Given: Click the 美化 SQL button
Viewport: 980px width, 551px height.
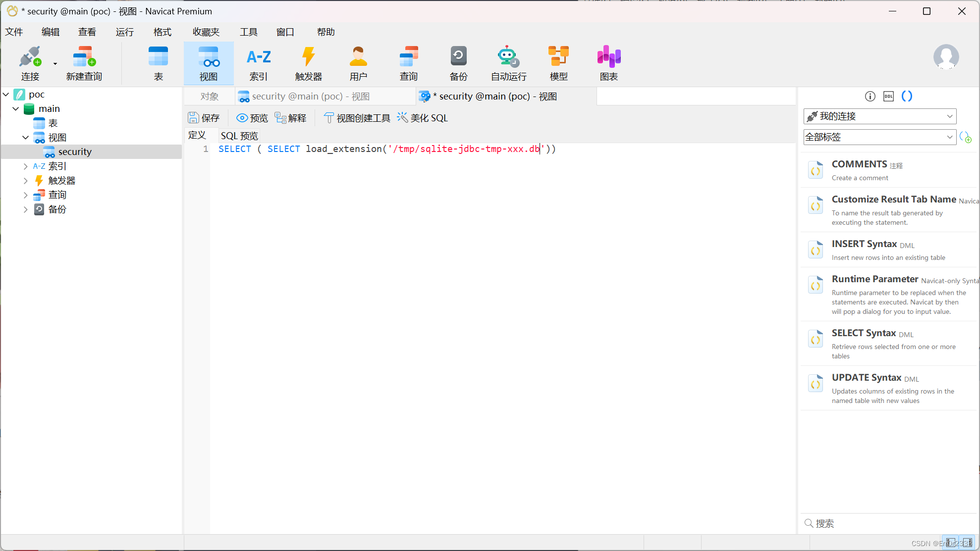Looking at the screenshot, I should (423, 118).
